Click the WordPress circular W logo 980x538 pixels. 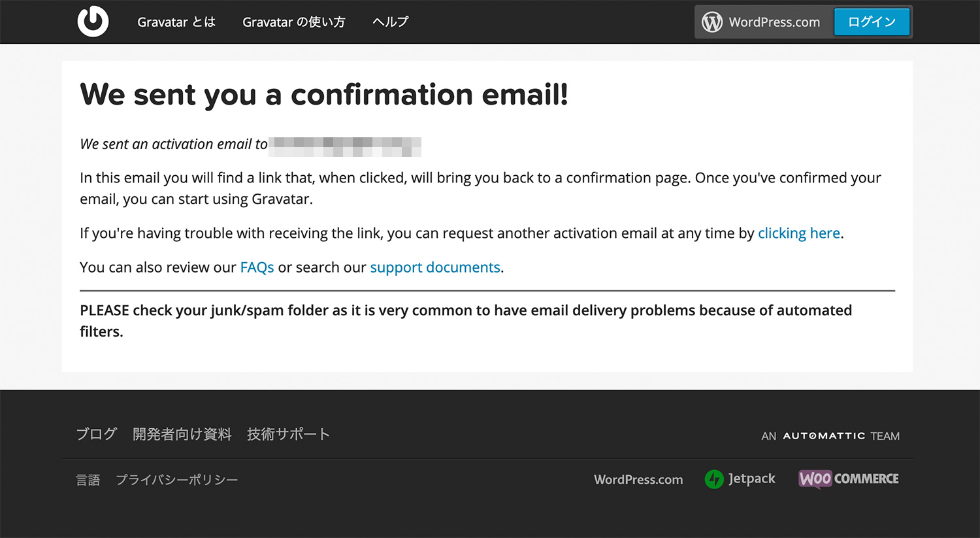tap(712, 22)
